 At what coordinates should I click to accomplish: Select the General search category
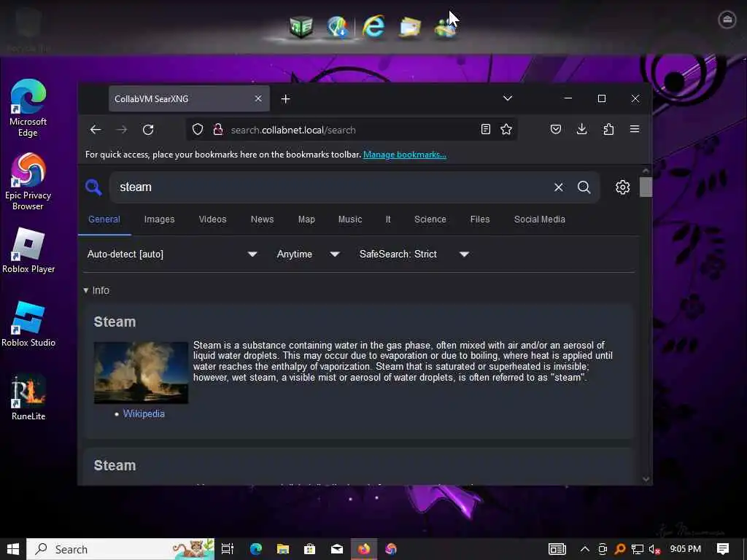(104, 219)
